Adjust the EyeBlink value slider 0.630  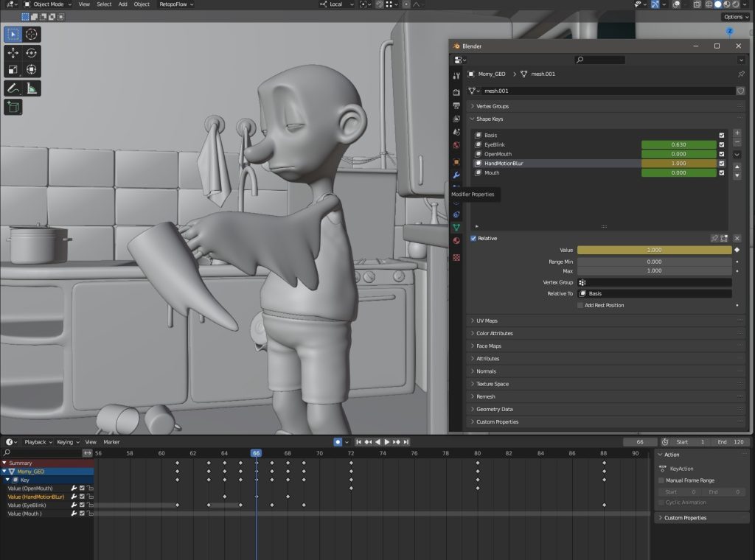pos(678,144)
